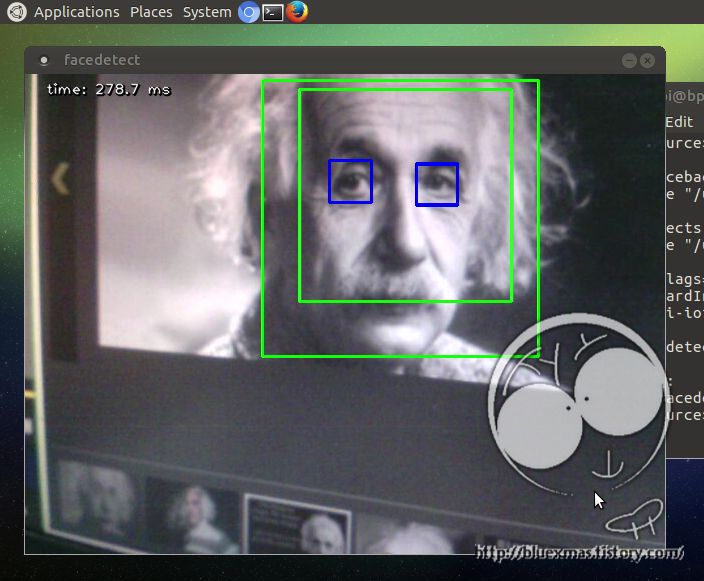Open the System menu
This screenshot has width=704, height=581.
207,12
